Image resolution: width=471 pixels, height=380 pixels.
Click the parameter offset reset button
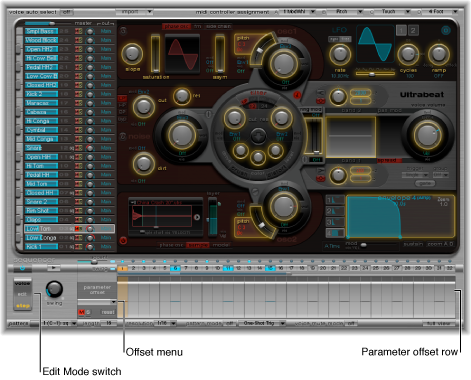pyautogui.click(x=108, y=312)
